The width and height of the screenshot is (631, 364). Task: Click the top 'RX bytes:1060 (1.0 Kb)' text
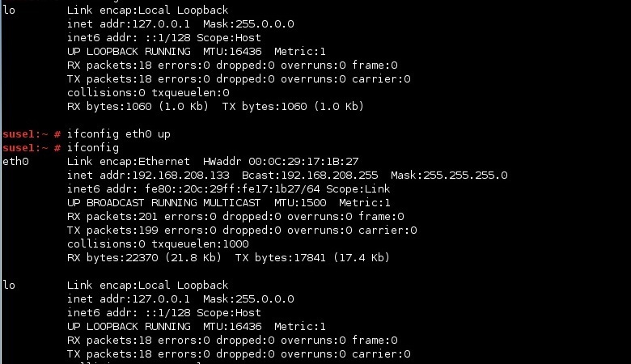point(138,106)
